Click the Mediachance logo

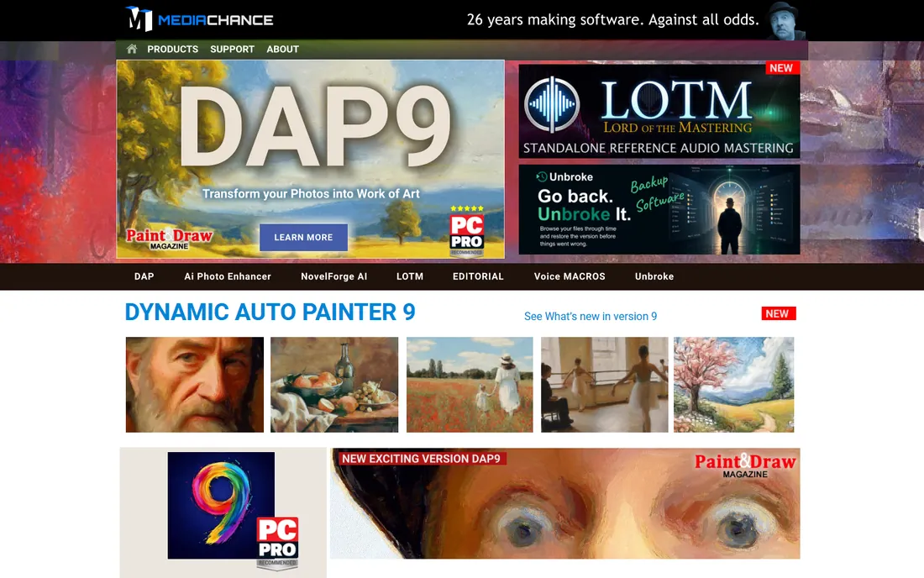[199, 19]
